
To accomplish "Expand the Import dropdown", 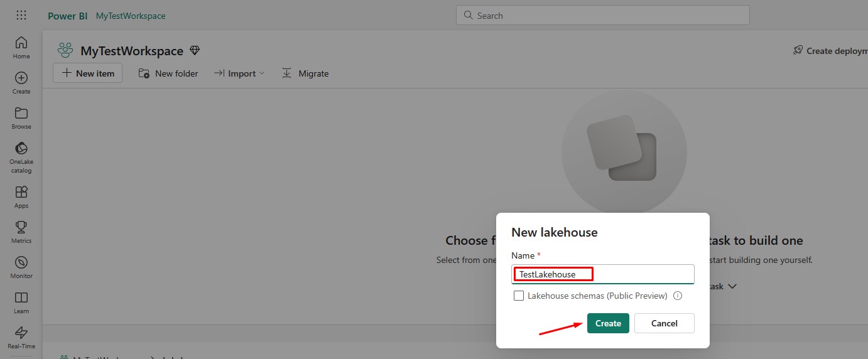I will click(x=239, y=73).
